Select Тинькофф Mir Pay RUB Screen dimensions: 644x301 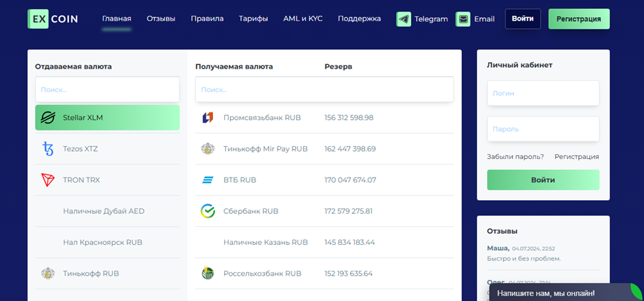[x=325, y=149]
